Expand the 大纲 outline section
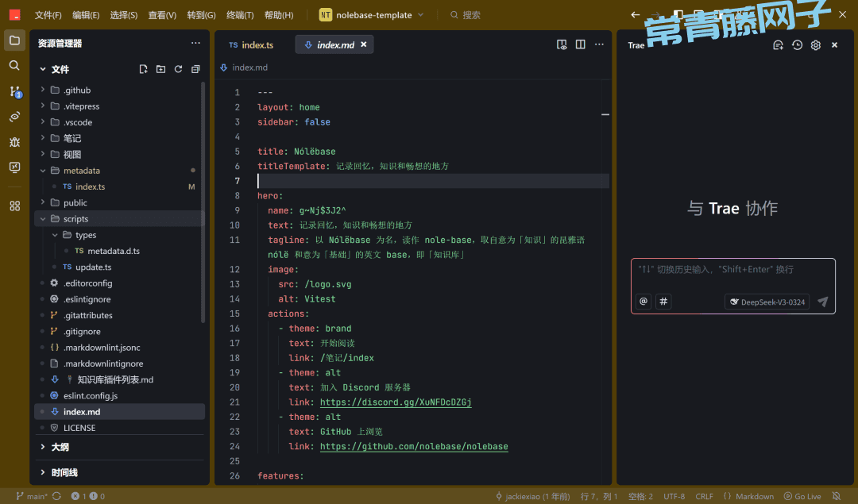The height and width of the screenshot is (504, 858). 43,447
